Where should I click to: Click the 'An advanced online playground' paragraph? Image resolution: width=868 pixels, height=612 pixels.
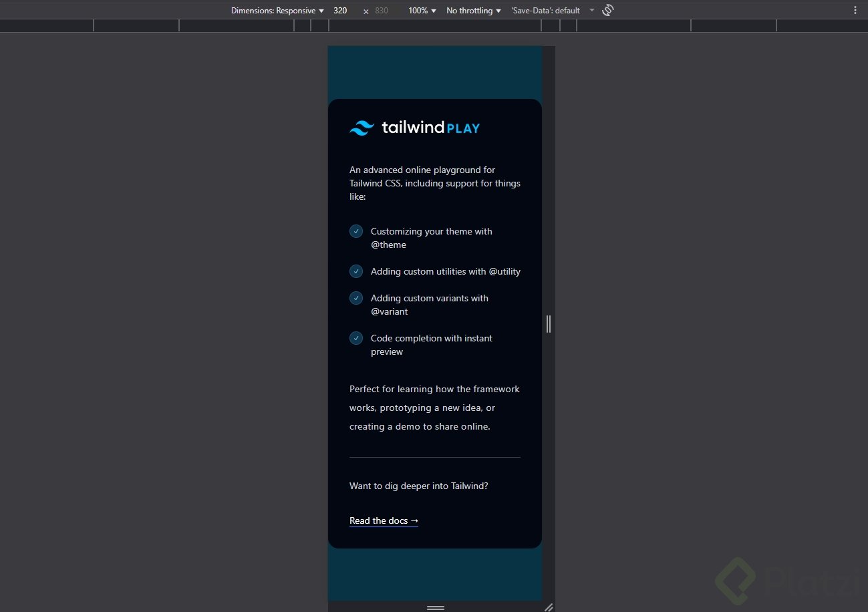(x=435, y=183)
